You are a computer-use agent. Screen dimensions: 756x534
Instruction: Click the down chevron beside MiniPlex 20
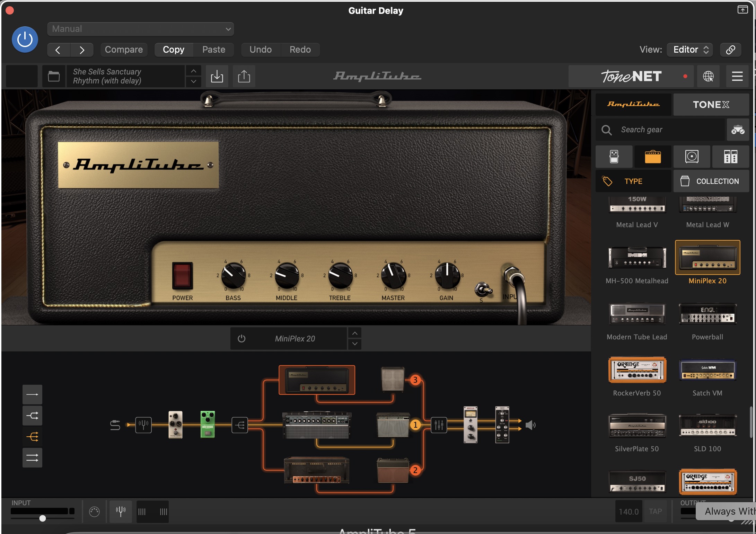[x=355, y=344]
